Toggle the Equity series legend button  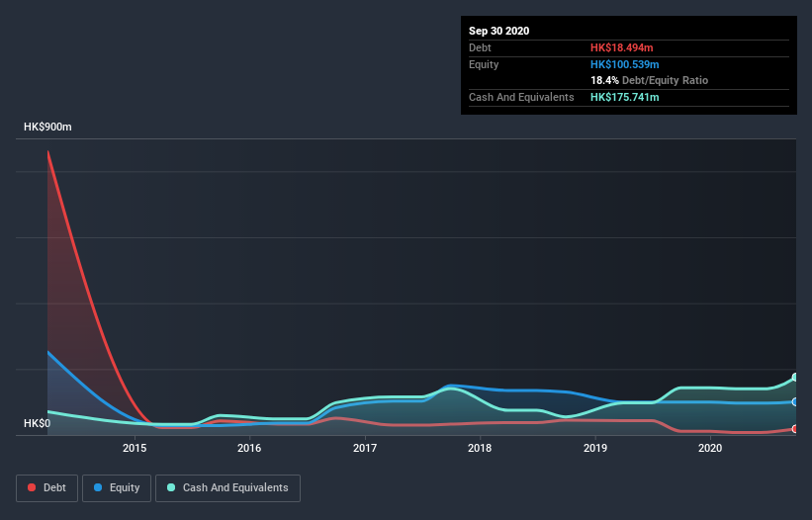coord(117,488)
